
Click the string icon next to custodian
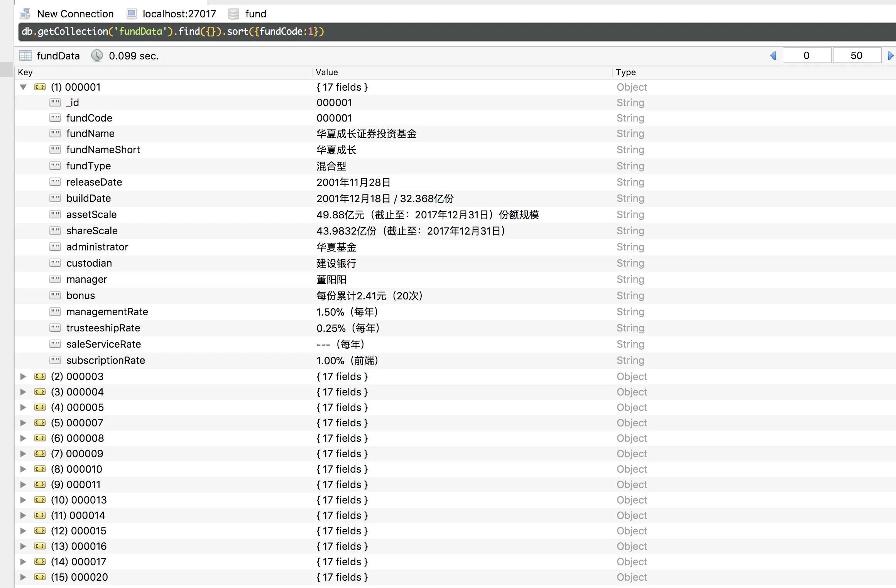(x=55, y=263)
